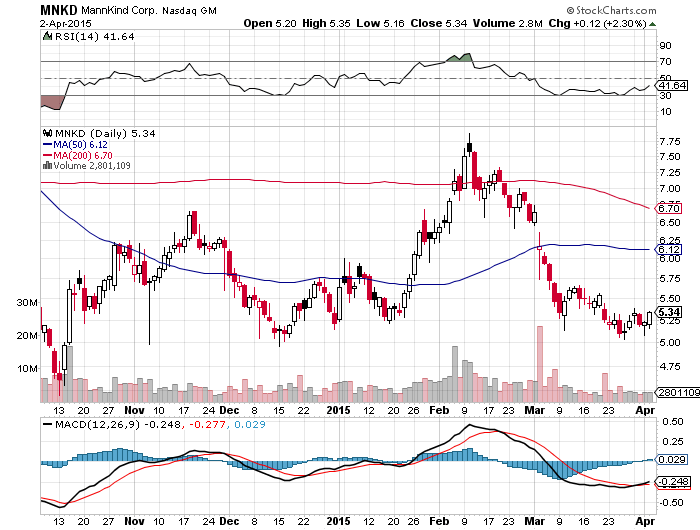Image resolution: width=700 pixels, height=530 pixels.
Task: Click the MNKD (Daily) 5.34 legend
Action: [x=105, y=134]
